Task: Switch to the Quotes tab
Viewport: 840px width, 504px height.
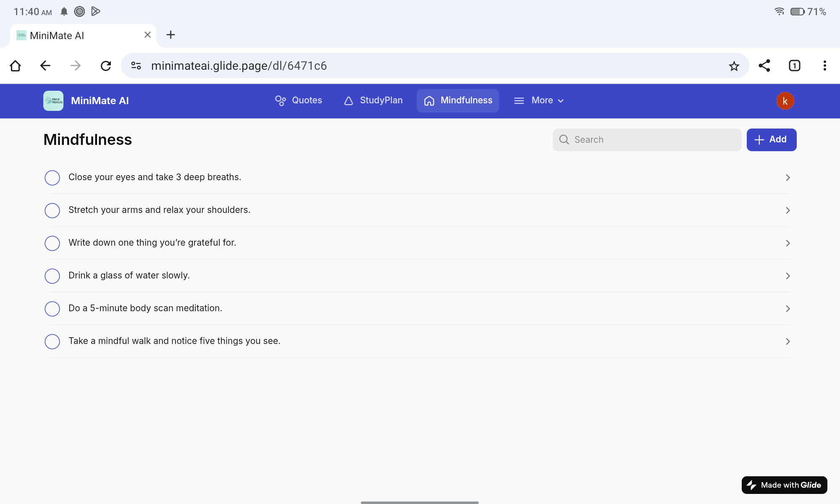Action: [299, 101]
